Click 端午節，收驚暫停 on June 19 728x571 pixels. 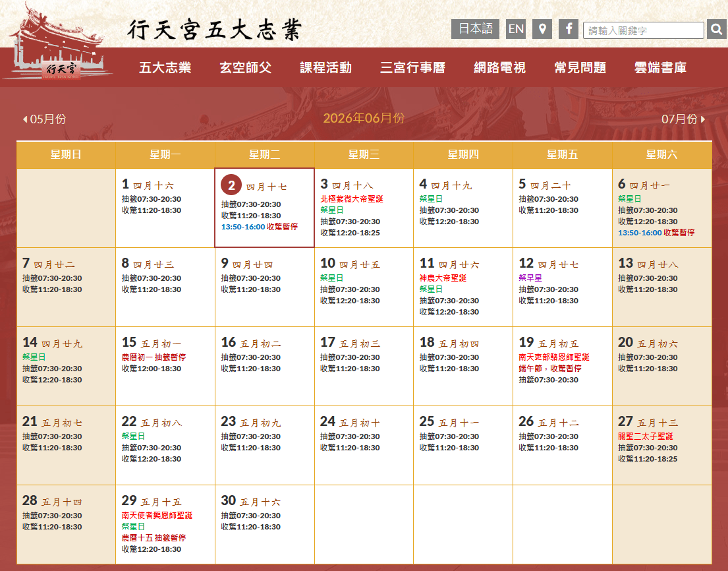tap(550, 369)
